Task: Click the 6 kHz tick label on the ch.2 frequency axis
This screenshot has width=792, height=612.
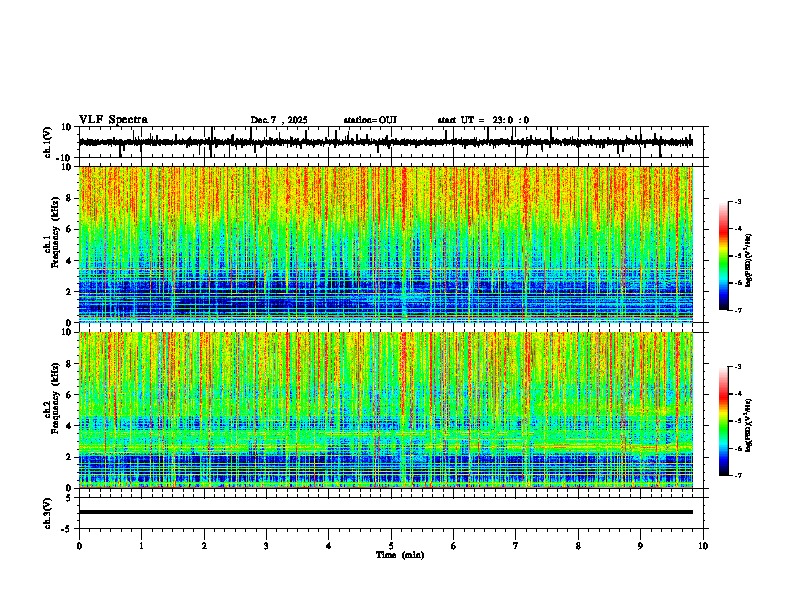Action: pos(69,395)
